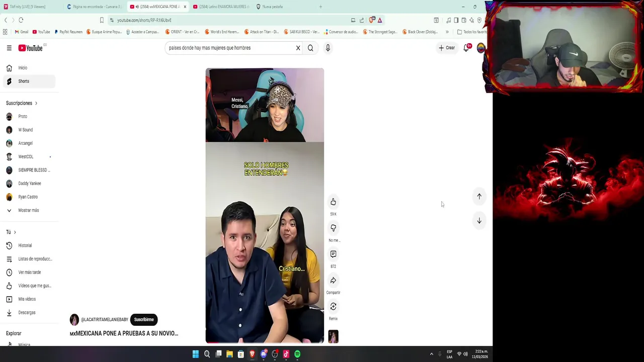Select Shorts in the sidebar
Image resolution: width=644 pixels, height=362 pixels.
coord(29,81)
